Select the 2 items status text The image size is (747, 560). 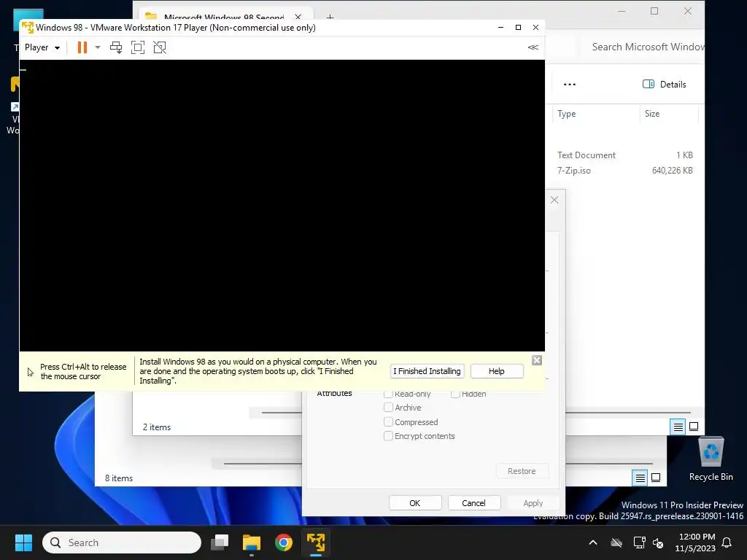157,427
